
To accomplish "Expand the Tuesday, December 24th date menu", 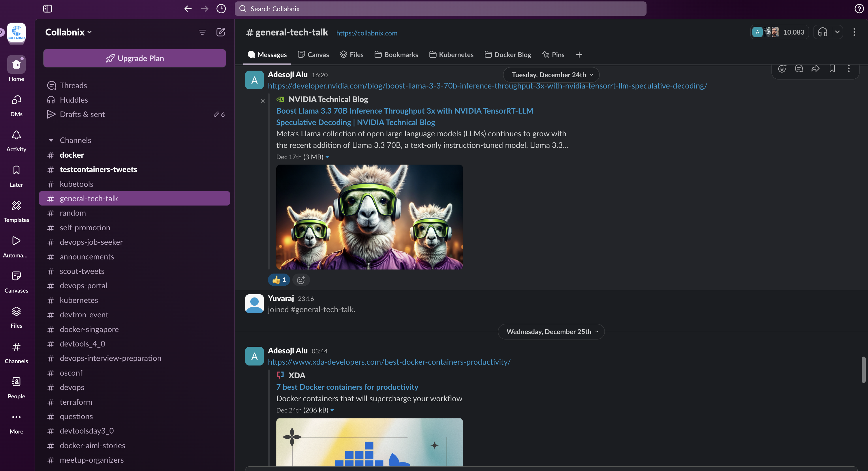I will tap(551, 75).
